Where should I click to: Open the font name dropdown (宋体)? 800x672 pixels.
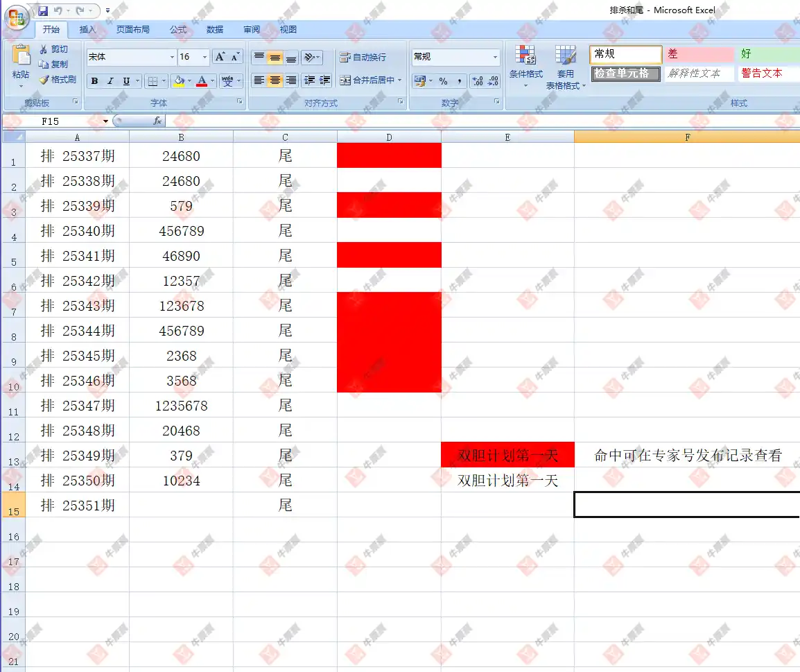pos(172,57)
